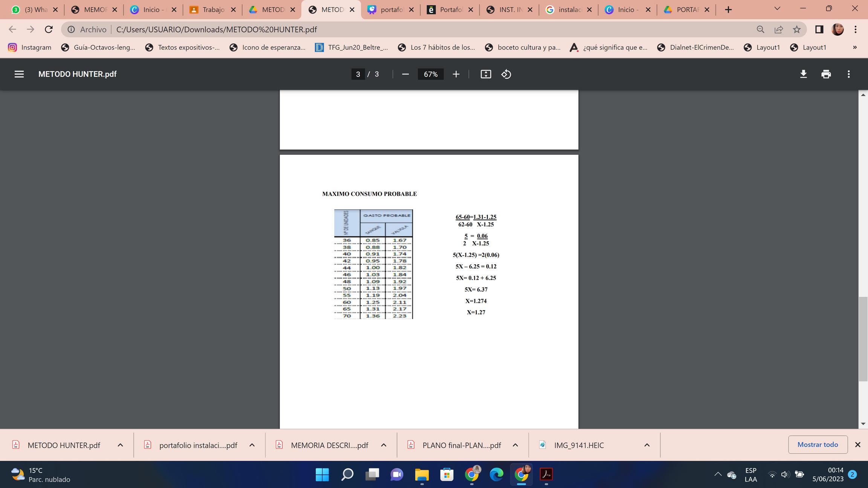This screenshot has height=488, width=868.
Task: Open the tab search dropdown arrow
Action: point(777,9)
